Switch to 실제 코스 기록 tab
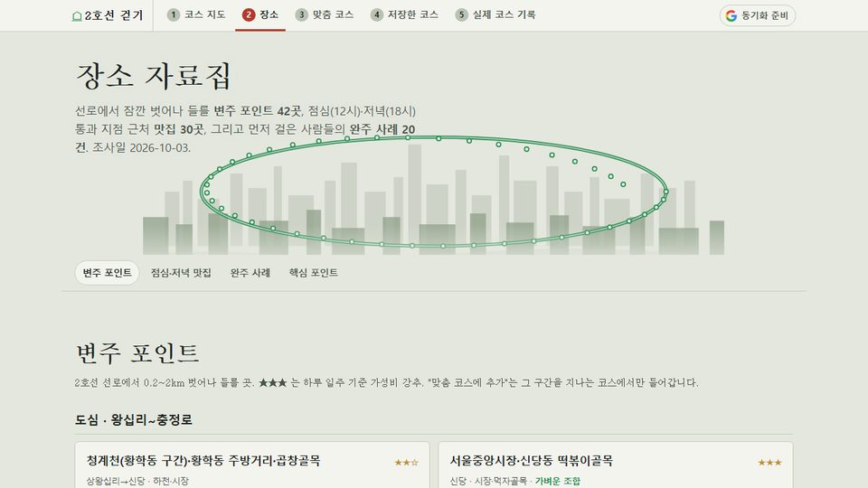This screenshot has height=488, width=868. pos(495,15)
